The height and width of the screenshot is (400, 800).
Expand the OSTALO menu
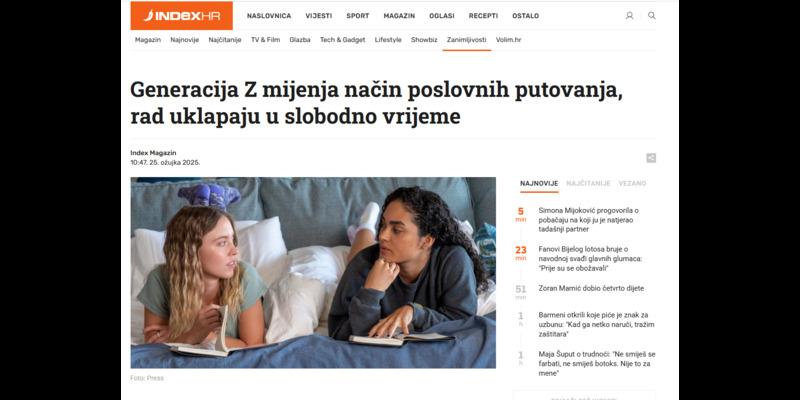click(x=526, y=16)
